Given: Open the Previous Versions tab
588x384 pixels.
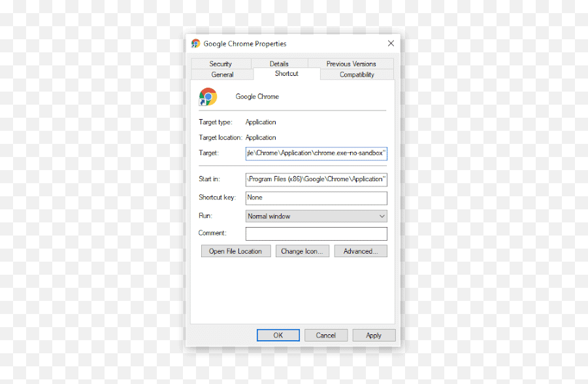Looking at the screenshot, I should [353, 63].
